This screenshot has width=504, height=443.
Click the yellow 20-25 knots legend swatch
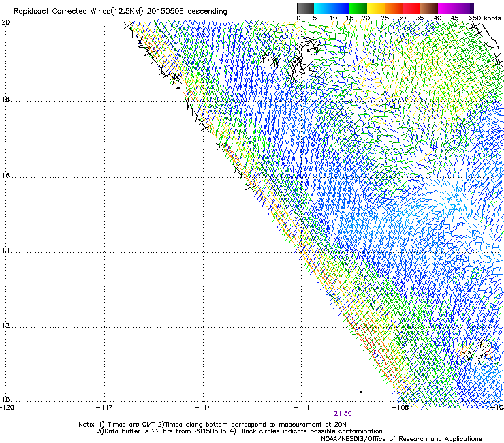[x=376, y=9]
